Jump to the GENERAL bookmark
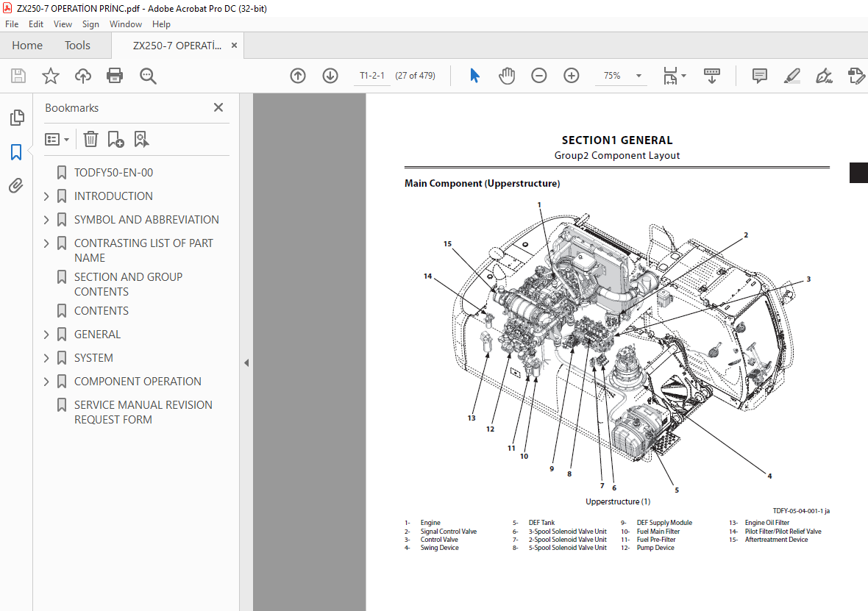Image resolution: width=868 pixels, height=611 pixels. point(97,335)
